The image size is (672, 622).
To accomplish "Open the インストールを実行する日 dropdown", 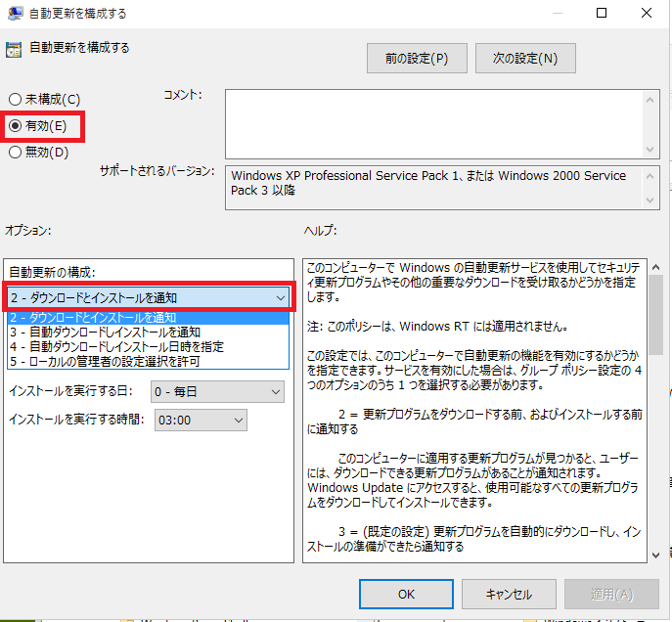I will (x=217, y=392).
